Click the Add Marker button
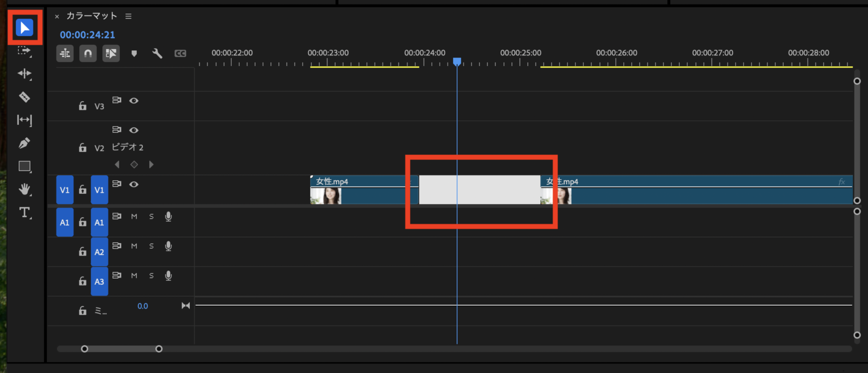The image size is (868, 373). 134,53
